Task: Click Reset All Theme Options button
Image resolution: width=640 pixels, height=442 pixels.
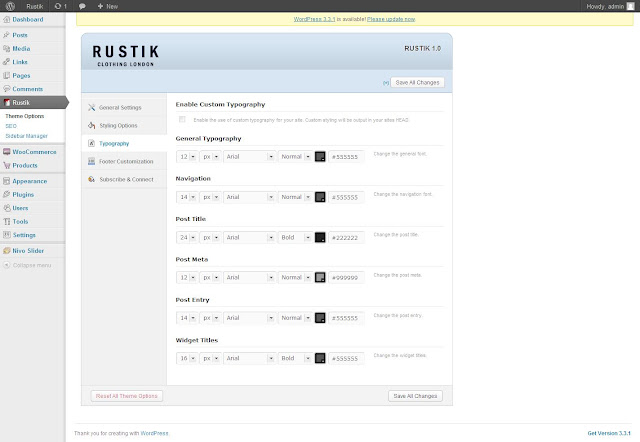Action: [x=127, y=396]
